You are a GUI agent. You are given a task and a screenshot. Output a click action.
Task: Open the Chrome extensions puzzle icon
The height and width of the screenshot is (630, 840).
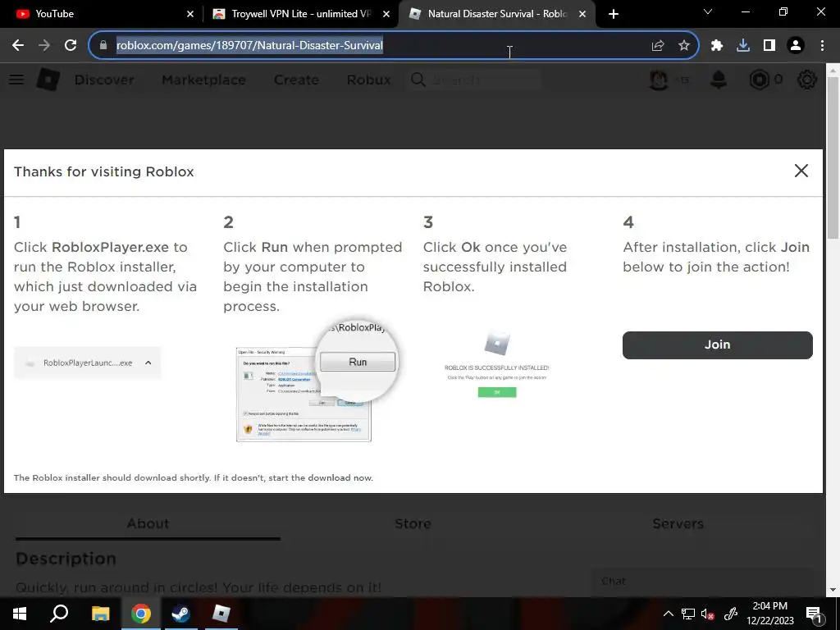click(x=717, y=46)
